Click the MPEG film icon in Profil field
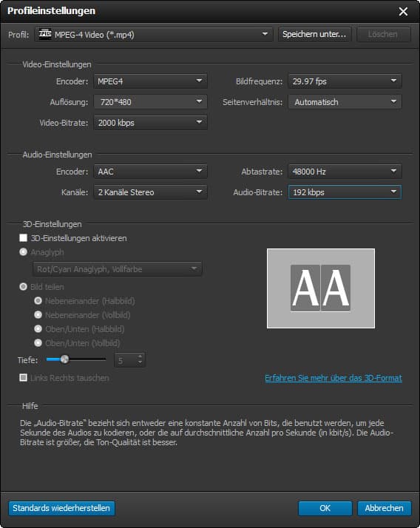 coord(45,34)
